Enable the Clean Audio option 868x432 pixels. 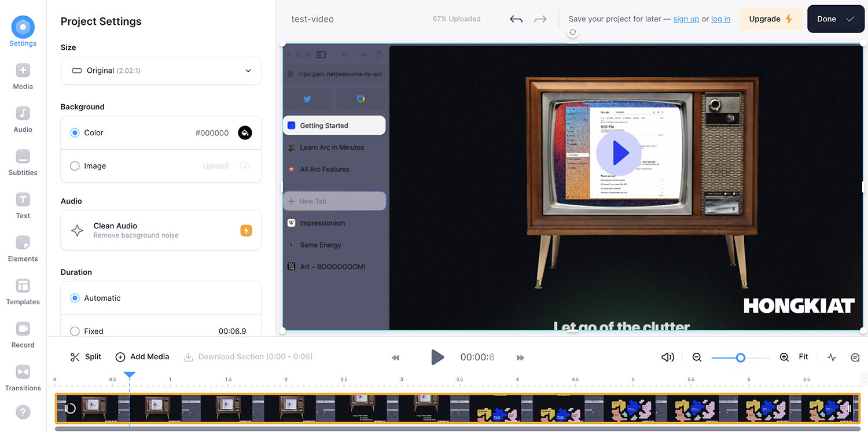tap(161, 230)
